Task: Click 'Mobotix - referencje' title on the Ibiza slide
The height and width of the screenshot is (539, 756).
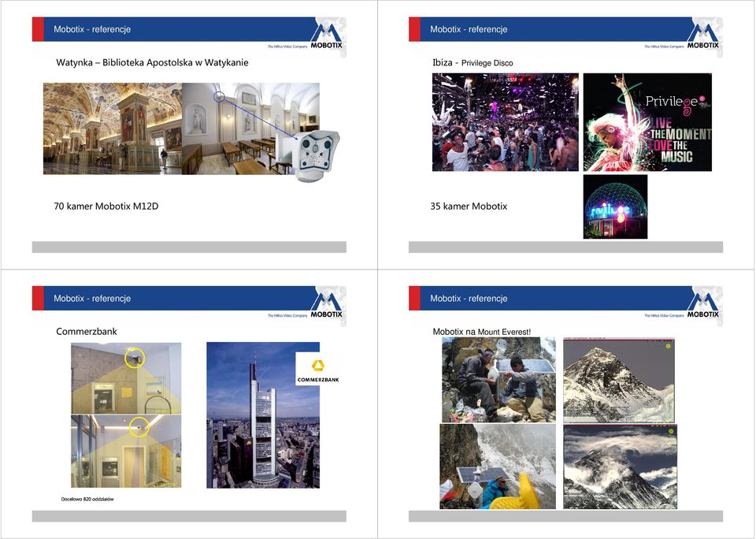Action: pyautogui.click(x=469, y=29)
